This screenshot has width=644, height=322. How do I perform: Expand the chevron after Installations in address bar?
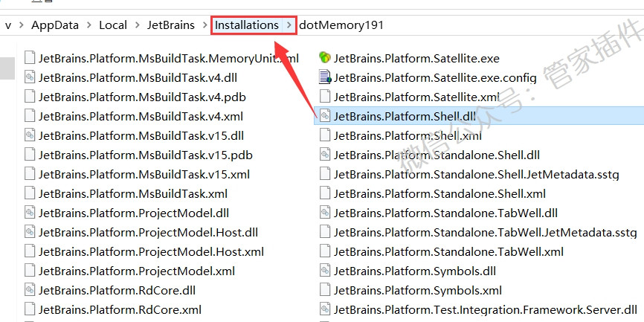pos(289,25)
